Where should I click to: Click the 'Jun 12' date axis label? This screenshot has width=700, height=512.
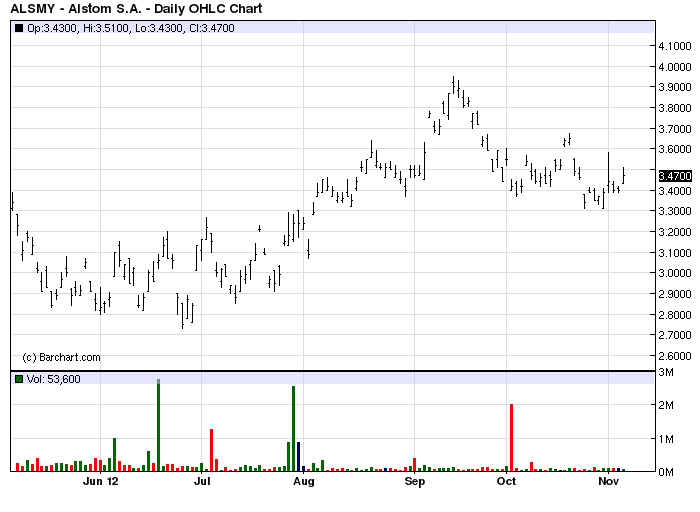coord(101,481)
